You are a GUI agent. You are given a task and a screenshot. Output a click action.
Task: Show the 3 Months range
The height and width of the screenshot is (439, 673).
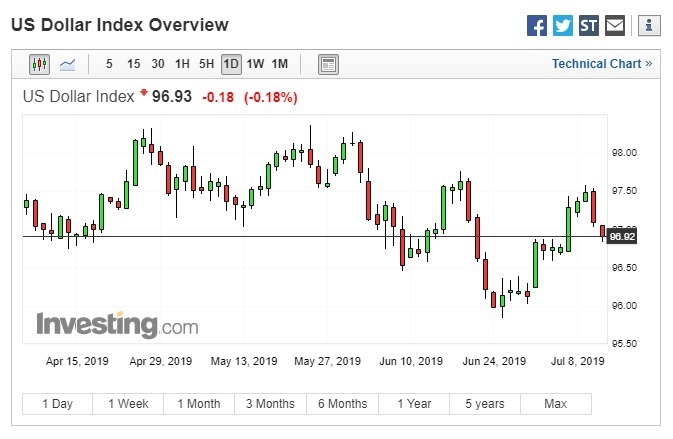270,404
